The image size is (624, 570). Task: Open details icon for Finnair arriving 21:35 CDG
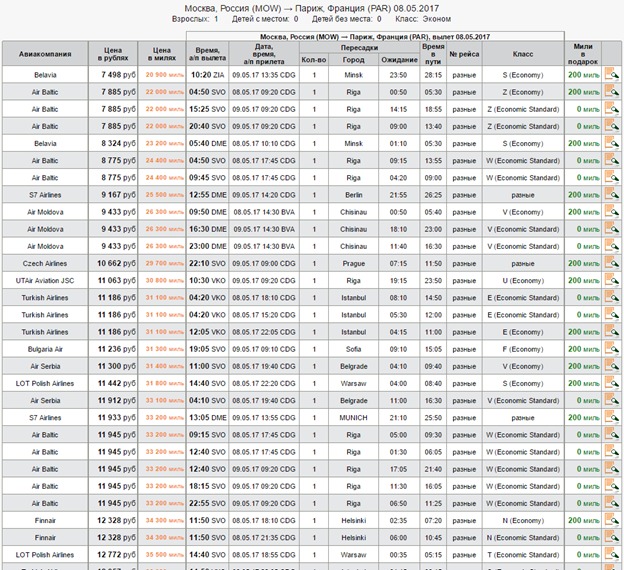[x=612, y=537]
